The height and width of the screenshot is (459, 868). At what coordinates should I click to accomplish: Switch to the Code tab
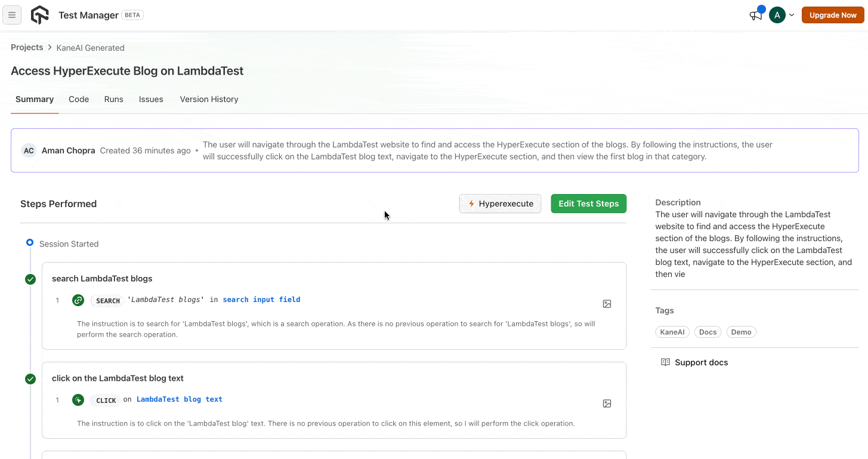79,99
